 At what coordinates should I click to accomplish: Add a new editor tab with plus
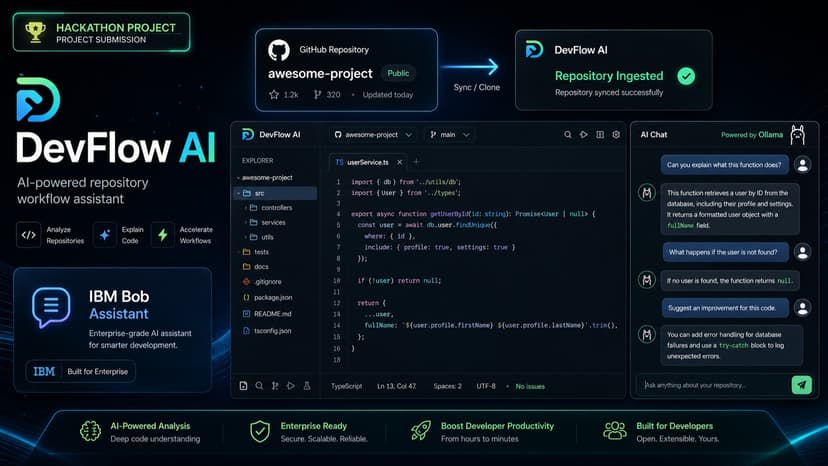click(x=416, y=162)
